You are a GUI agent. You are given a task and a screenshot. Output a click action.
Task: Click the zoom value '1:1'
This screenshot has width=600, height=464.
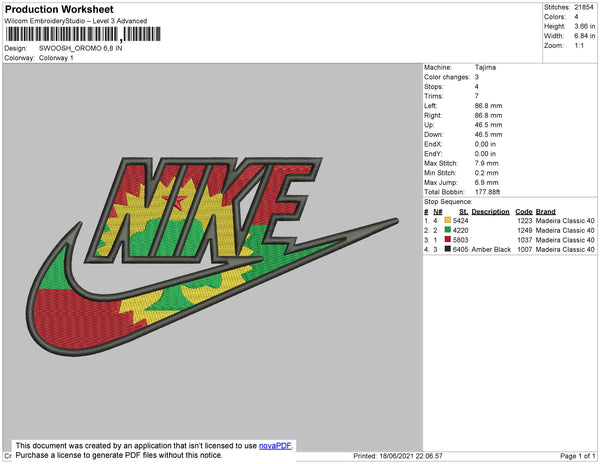coord(579,46)
